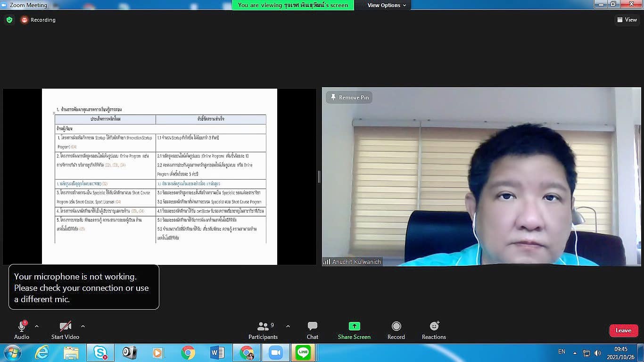Open the Participants list
The height and width of the screenshot is (362, 644).
263,330
